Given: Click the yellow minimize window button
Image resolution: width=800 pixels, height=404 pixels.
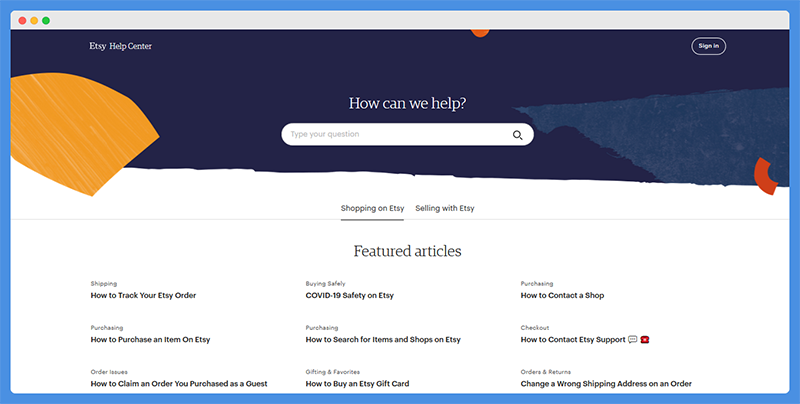Looking at the screenshot, I should tap(34, 20).
